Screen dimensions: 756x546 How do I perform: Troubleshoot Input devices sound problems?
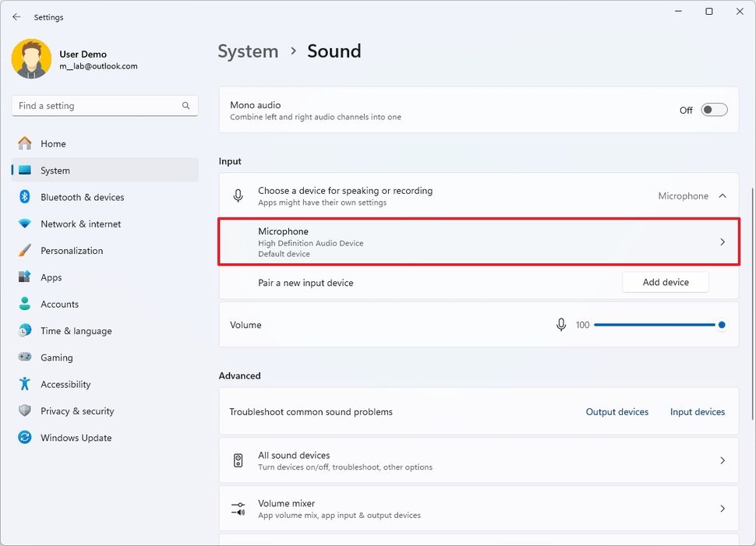pyautogui.click(x=697, y=411)
